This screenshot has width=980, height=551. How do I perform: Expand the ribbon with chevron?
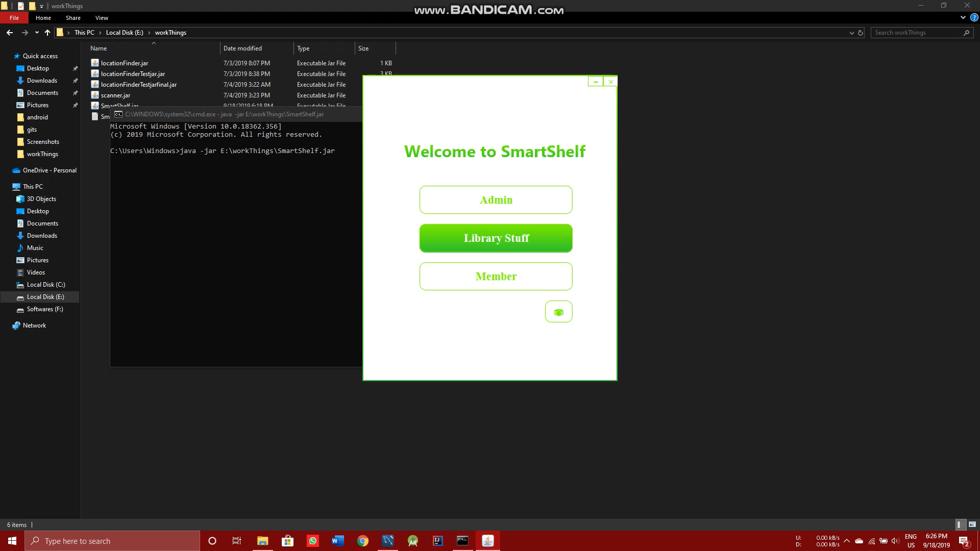tap(963, 17)
